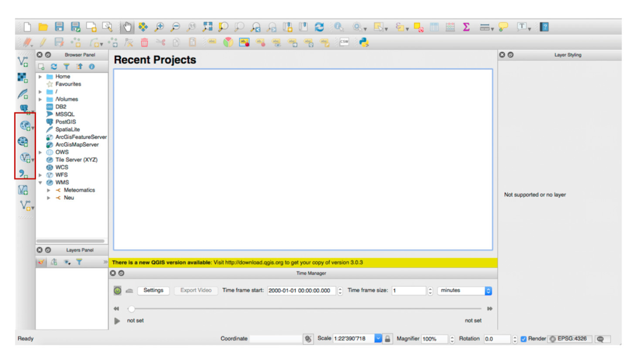
Task: Click the Time frame start field
Action: coord(302,290)
